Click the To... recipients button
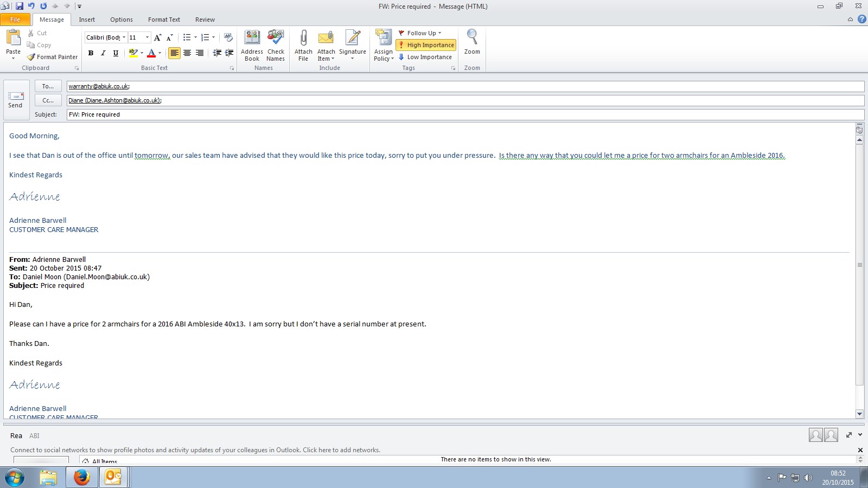The height and width of the screenshot is (488, 868). point(48,86)
